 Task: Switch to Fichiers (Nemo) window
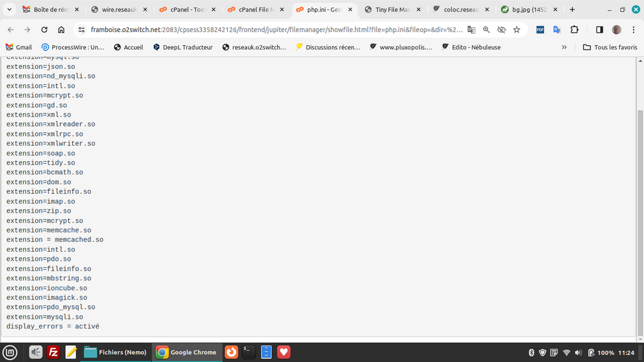tap(115, 352)
